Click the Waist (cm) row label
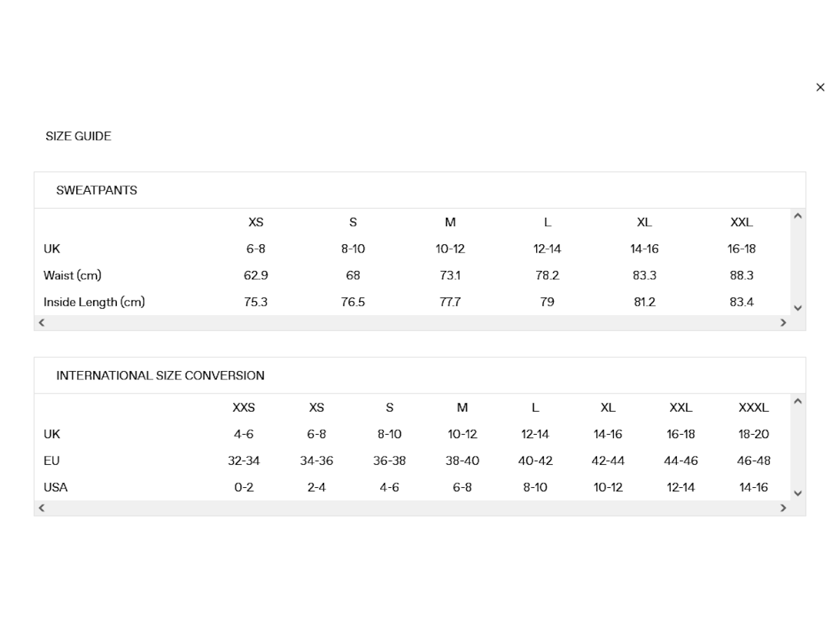The image size is (840, 630). pos(72,275)
